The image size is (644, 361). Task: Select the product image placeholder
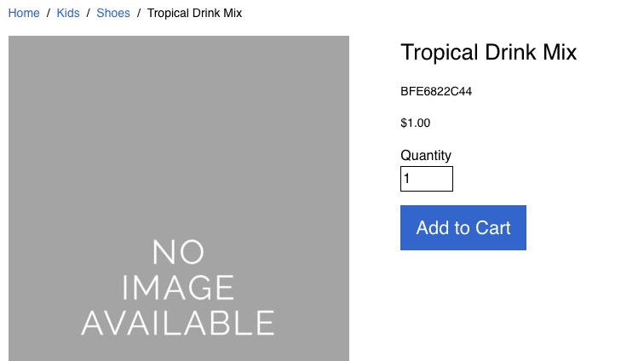coord(179,198)
